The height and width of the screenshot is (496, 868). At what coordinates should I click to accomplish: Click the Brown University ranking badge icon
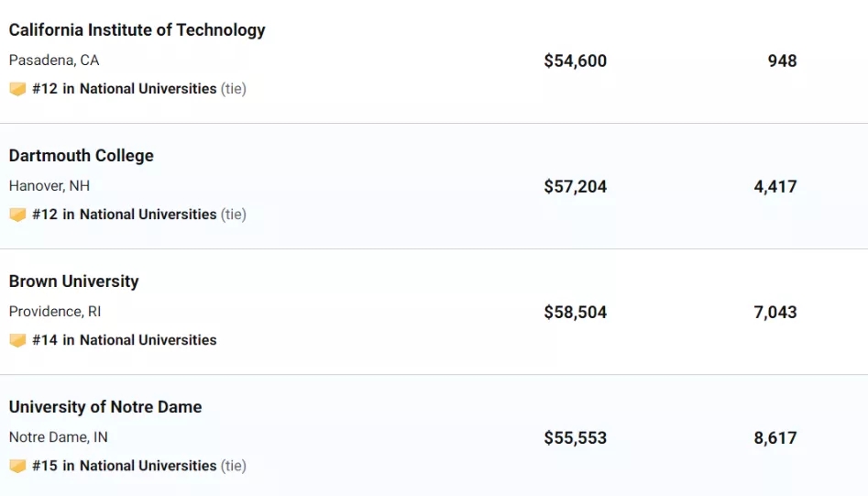[17, 340]
